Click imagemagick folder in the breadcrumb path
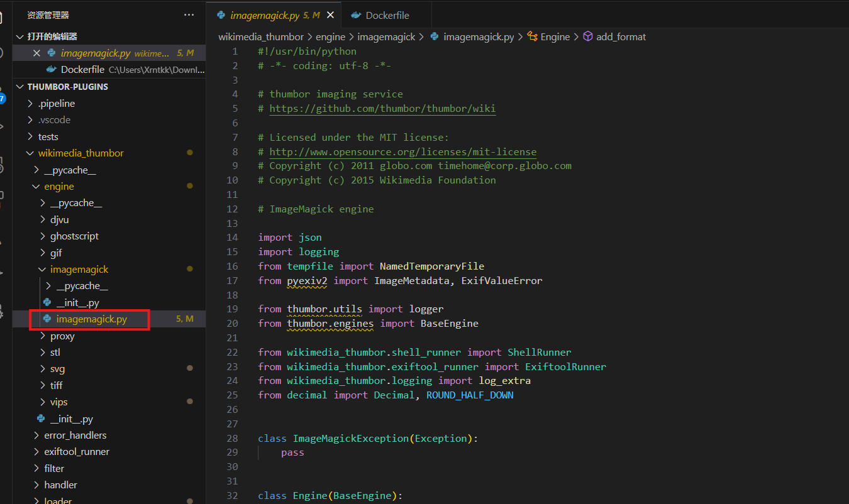The height and width of the screenshot is (504, 849). [x=386, y=37]
